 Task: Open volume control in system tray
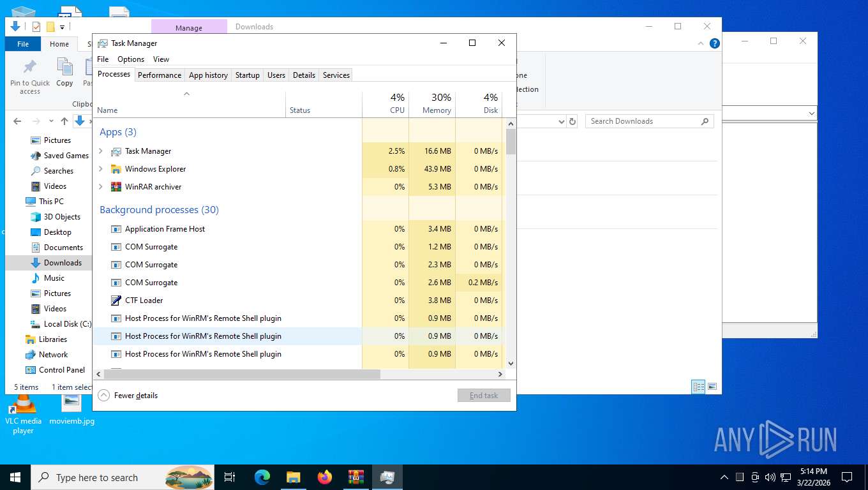point(770,477)
